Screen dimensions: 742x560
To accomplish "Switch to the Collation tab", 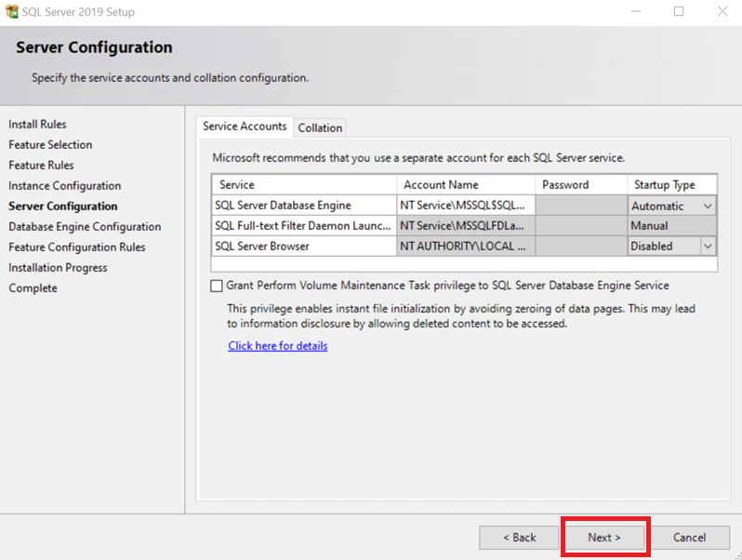I will click(320, 128).
